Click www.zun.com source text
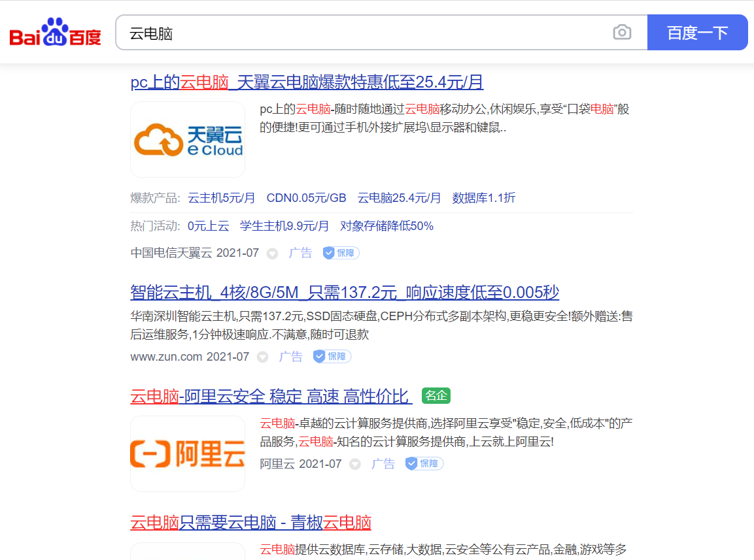 (x=166, y=357)
